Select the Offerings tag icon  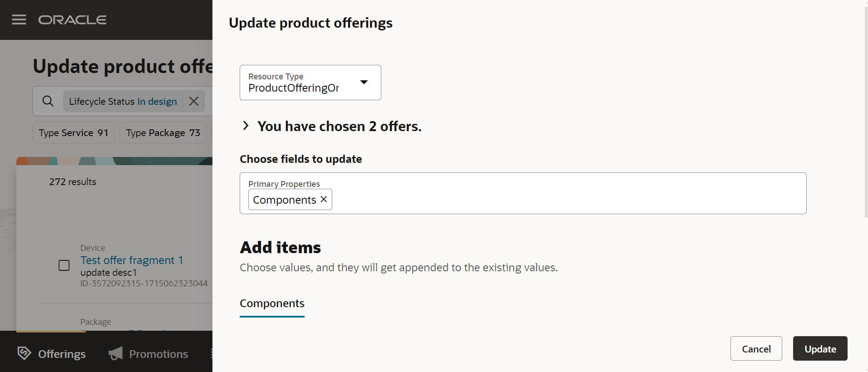pyautogui.click(x=23, y=353)
